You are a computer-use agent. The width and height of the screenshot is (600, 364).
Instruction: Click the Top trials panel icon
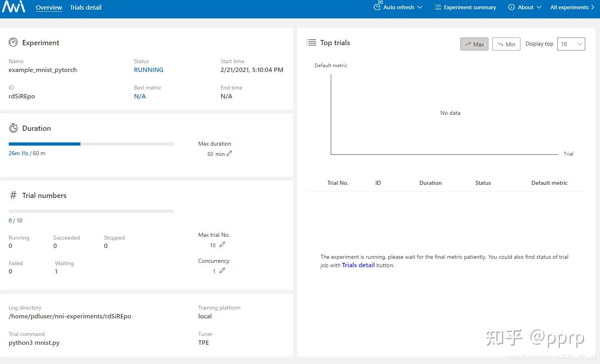tap(311, 42)
